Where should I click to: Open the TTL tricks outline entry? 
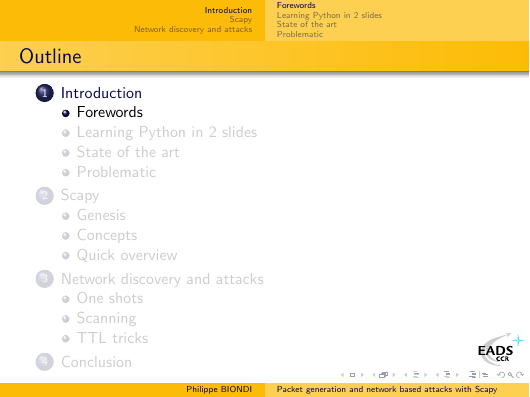[x=113, y=338]
